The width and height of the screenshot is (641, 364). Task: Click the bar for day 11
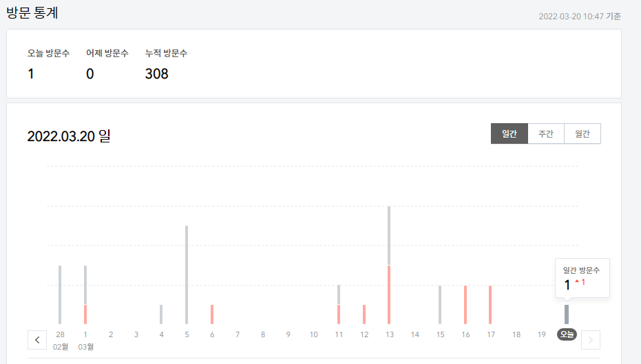(x=339, y=305)
